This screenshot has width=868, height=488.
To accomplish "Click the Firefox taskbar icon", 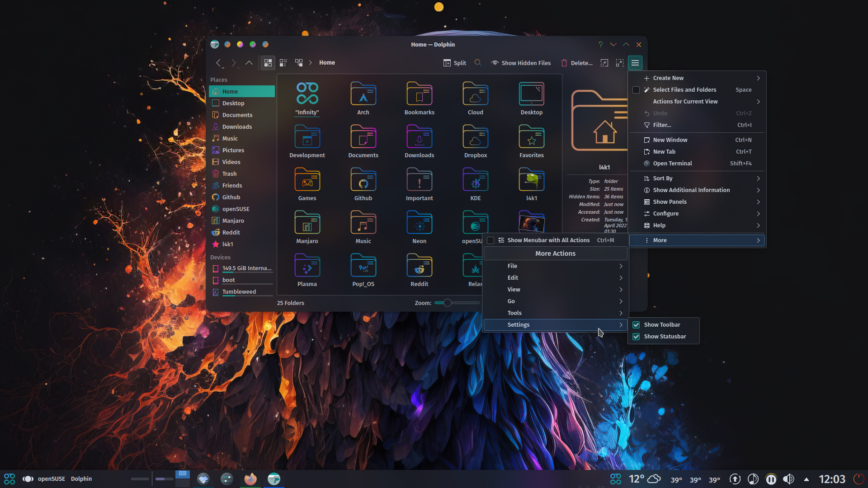I will click(x=250, y=479).
